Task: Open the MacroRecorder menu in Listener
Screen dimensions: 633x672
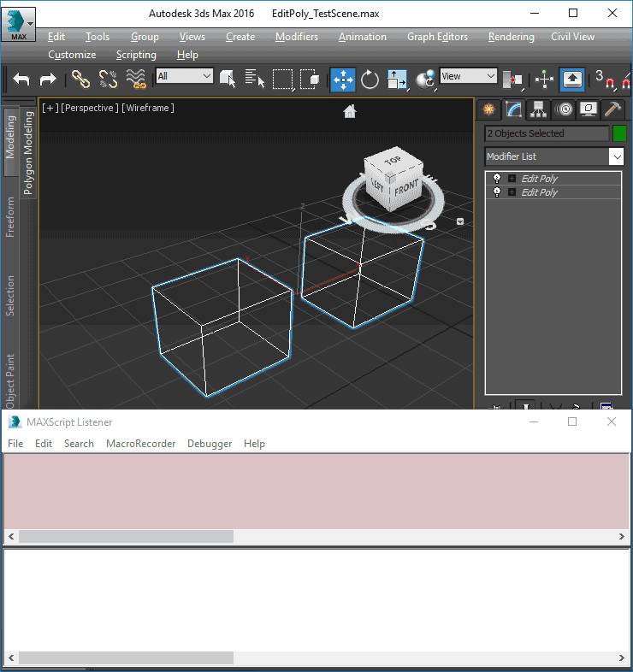Action: tap(140, 444)
